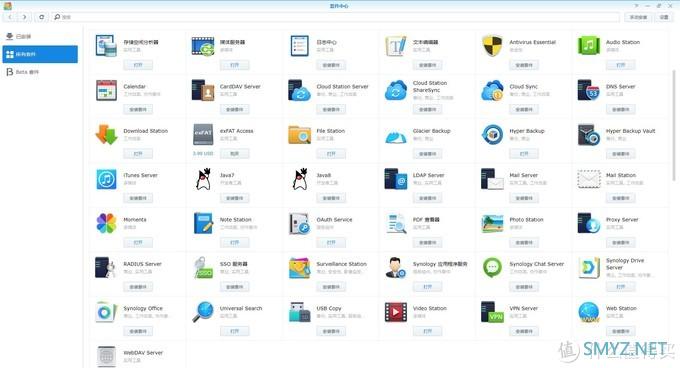Click the open button under Video Station
680x368 pixels.
tap(428, 332)
